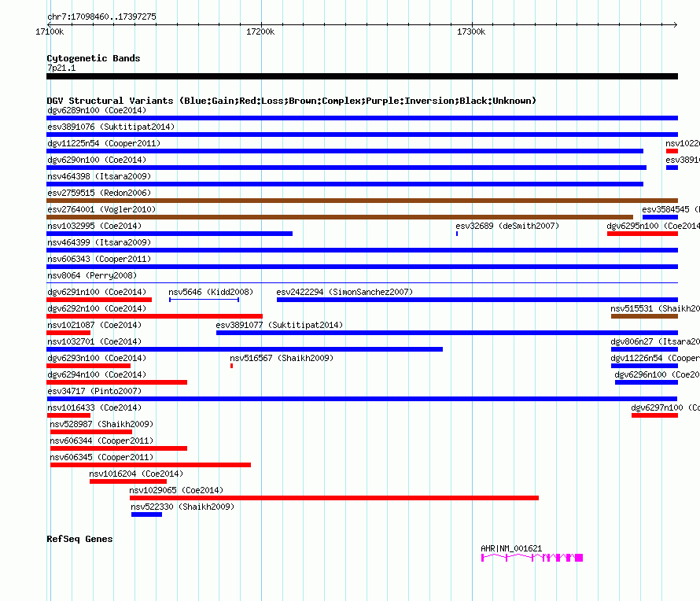Select nsv1032701 (Coe2014) label
The image size is (700, 601).
[94, 341]
